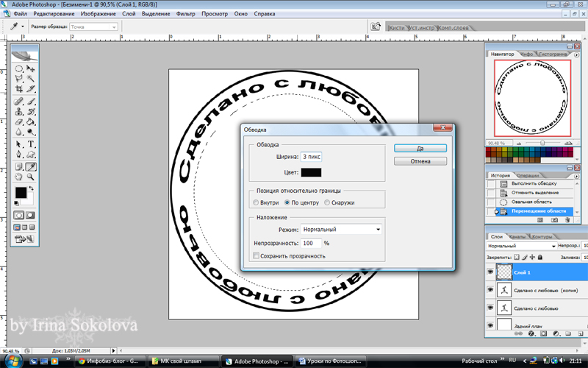Image resolution: width=588 pixels, height=368 pixels.
Task: Open the Eyedropper tool preset picker arrow
Action: pos(23,26)
